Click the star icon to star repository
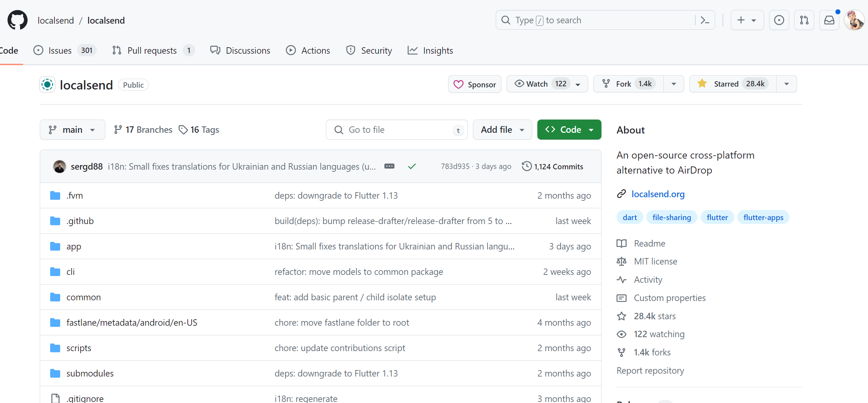The height and width of the screenshot is (403, 868). tap(703, 84)
